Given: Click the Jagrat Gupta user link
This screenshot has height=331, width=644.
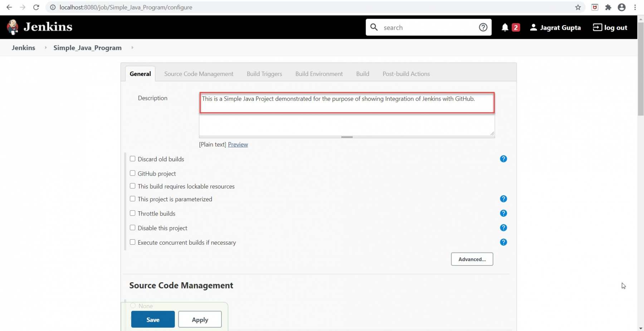Looking at the screenshot, I should 560,28.
